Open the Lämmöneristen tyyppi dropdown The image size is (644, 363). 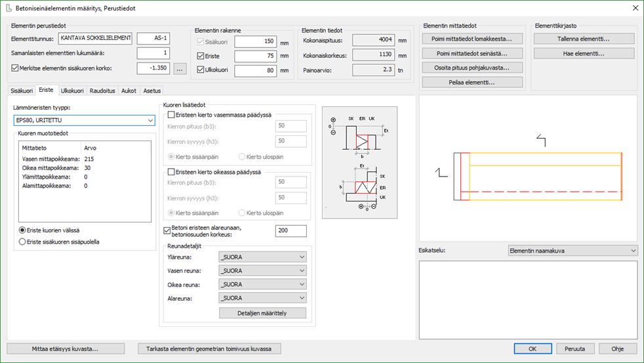click(84, 120)
